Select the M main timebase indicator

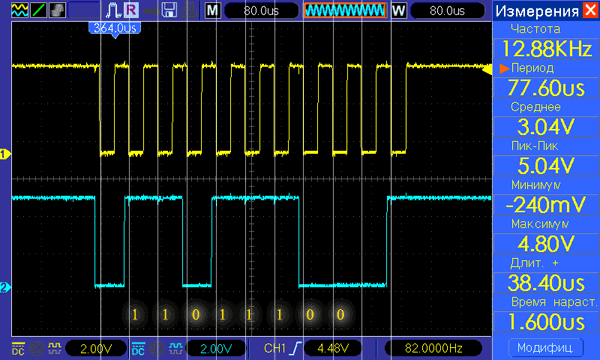[212, 10]
